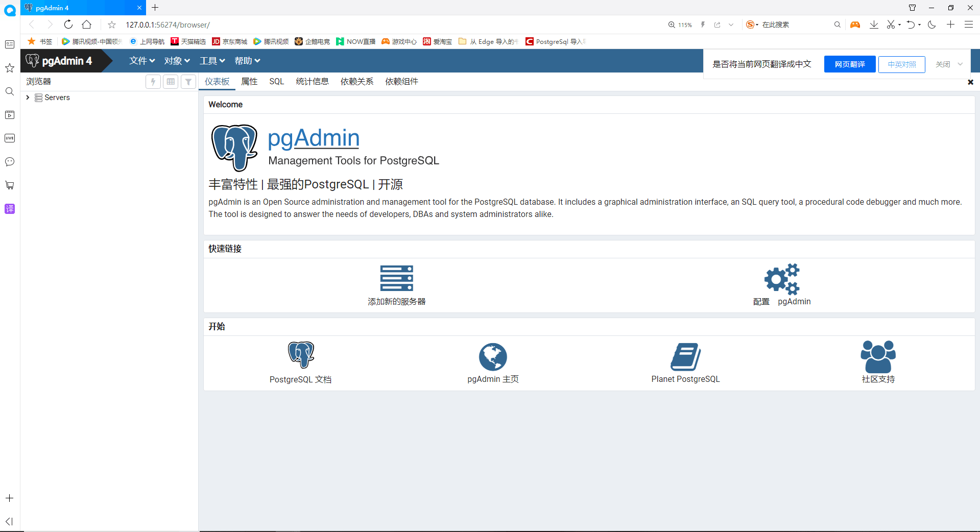Expand the undo-close-tab dropdown arrow
980x532 pixels.
pyautogui.click(x=919, y=25)
